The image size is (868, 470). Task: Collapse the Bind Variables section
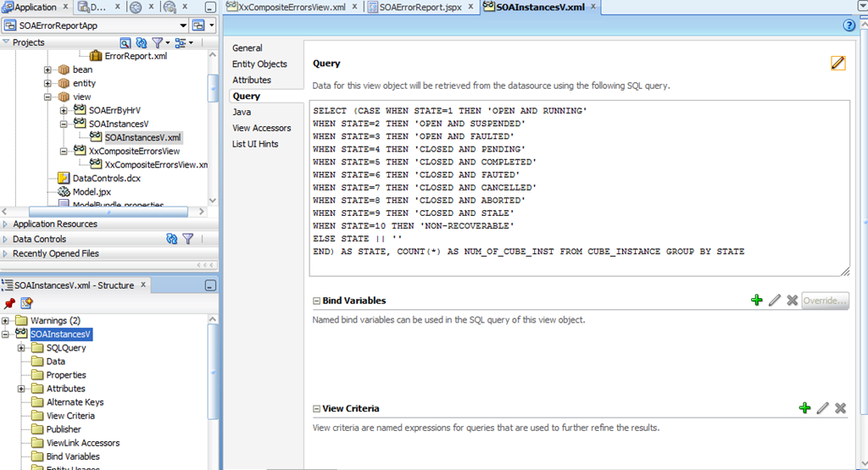316,301
